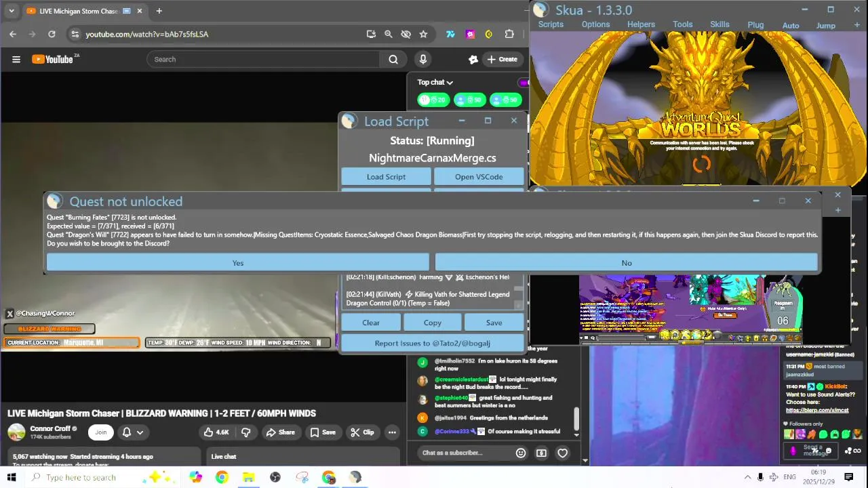The image size is (868, 488).
Task: Reload the YouTube page
Action: (52, 34)
